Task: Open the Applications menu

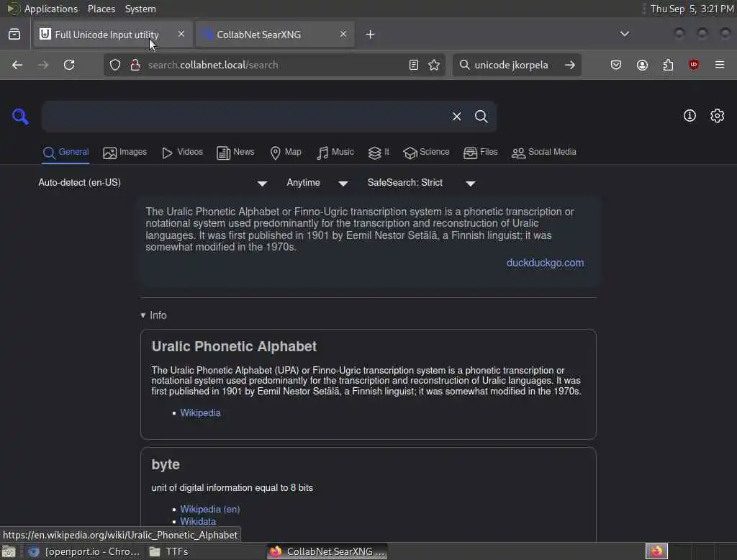Action: click(51, 9)
